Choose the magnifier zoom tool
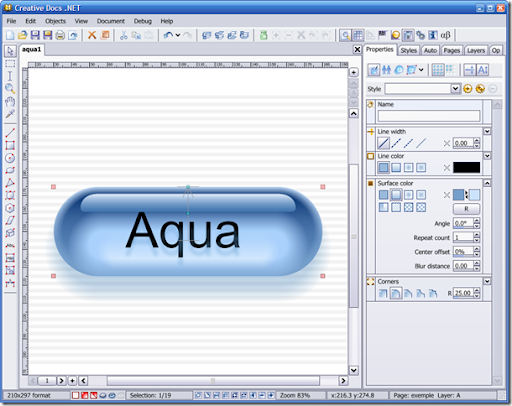This screenshot has height=406, width=512. coord(10,89)
